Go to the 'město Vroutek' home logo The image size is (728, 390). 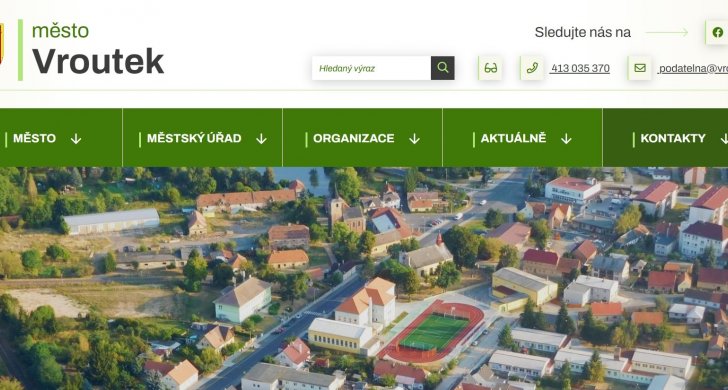click(x=91, y=50)
